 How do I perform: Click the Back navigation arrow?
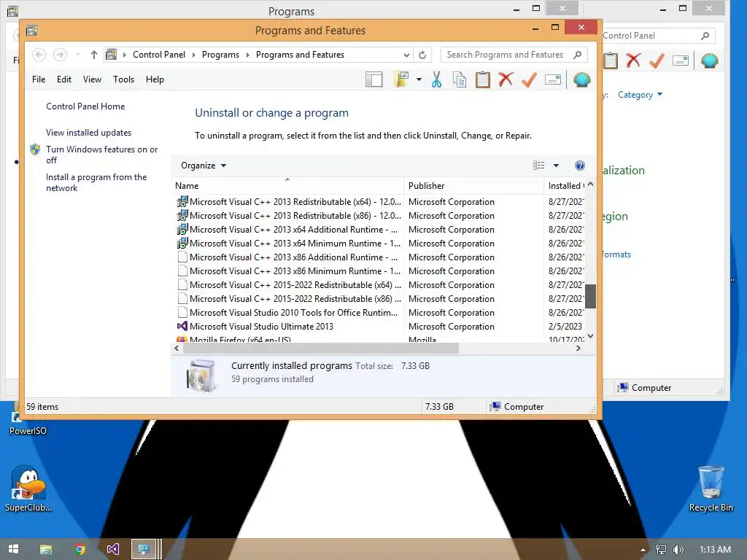[x=39, y=55]
